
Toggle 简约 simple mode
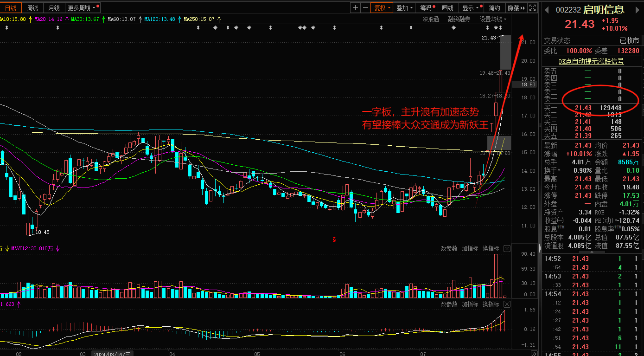click(x=495, y=8)
